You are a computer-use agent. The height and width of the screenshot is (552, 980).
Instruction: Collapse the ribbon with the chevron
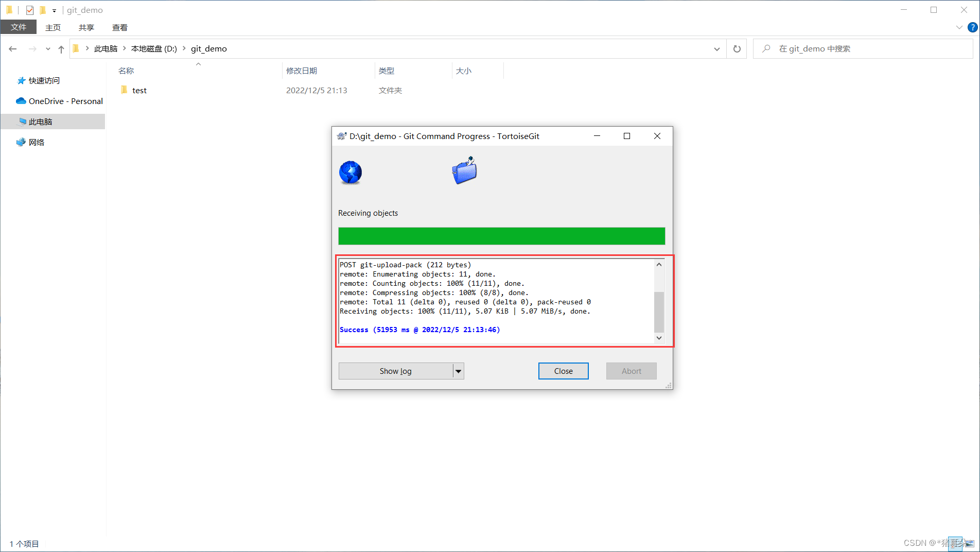coord(958,27)
